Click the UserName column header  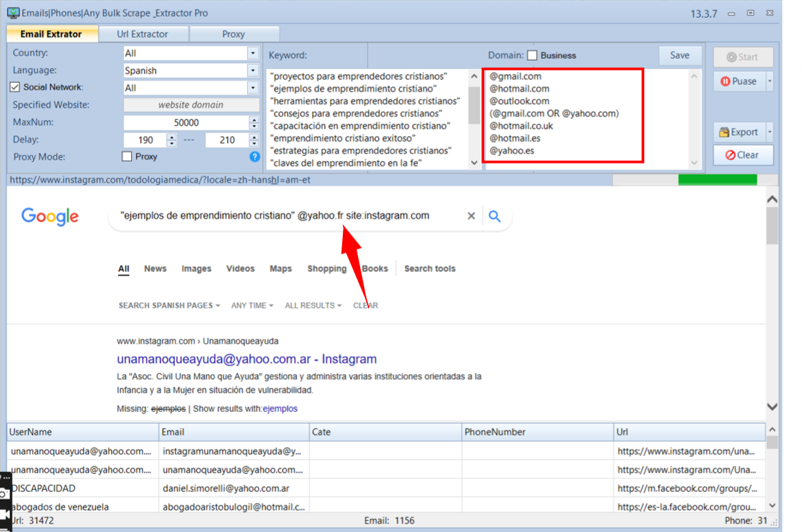[83, 432]
